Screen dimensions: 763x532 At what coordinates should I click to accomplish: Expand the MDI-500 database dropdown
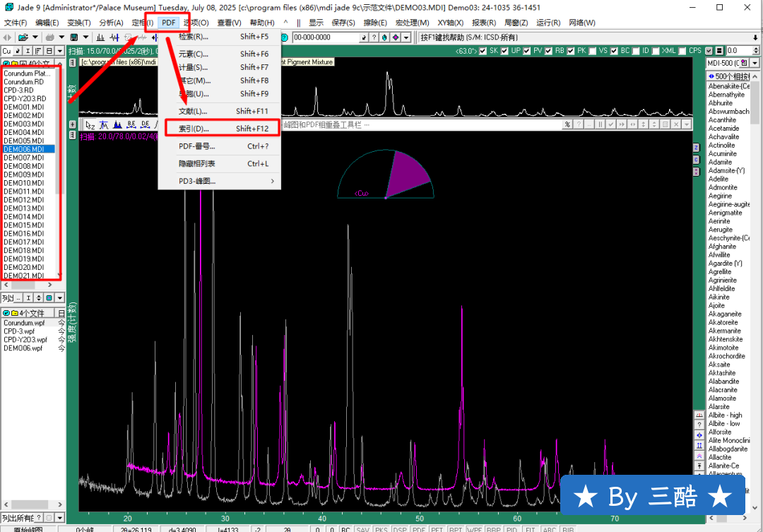755,64
